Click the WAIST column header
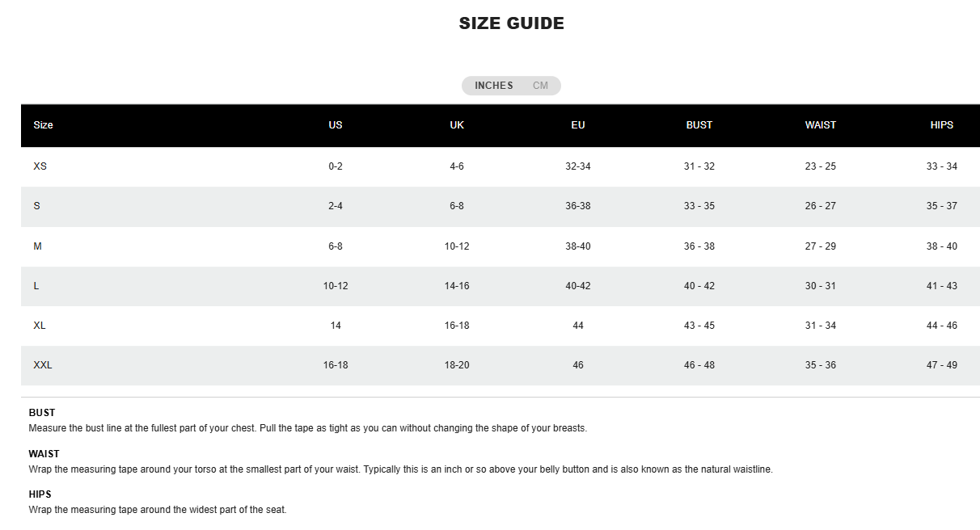 (x=821, y=125)
